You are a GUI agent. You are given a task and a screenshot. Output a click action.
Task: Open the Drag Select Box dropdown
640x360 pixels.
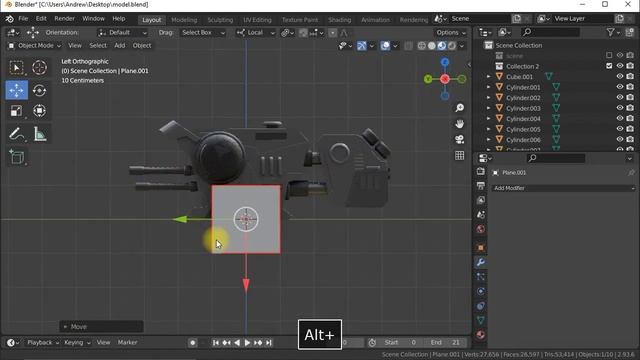[203, 33]
